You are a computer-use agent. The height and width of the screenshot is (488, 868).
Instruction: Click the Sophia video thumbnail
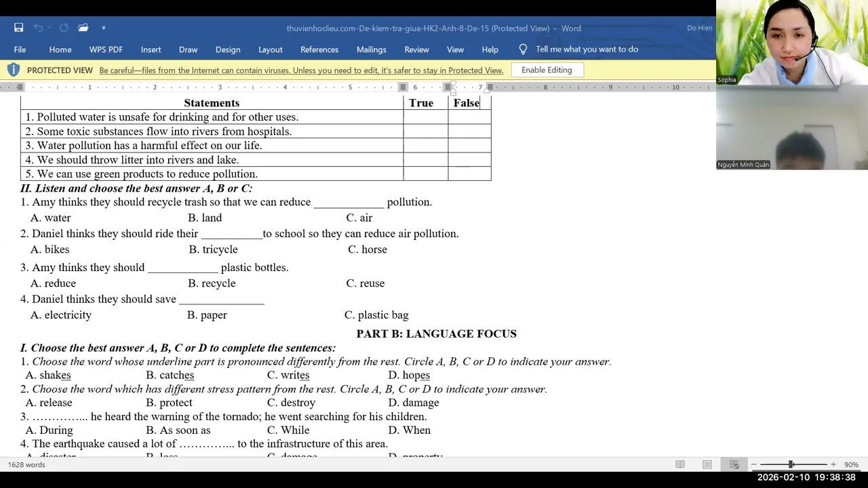791,43
